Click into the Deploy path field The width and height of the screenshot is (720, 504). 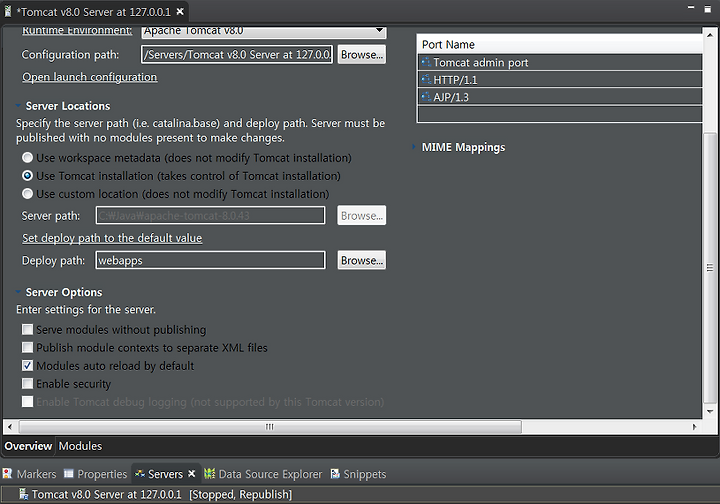(211, 260)
